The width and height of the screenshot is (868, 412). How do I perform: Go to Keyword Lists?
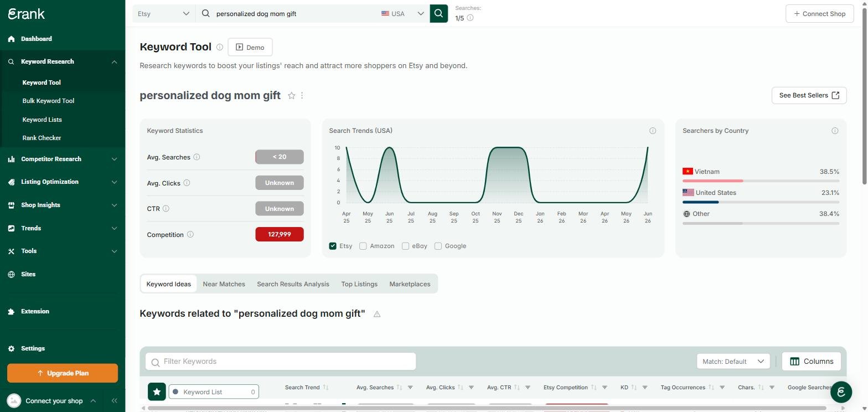[42, 120]
